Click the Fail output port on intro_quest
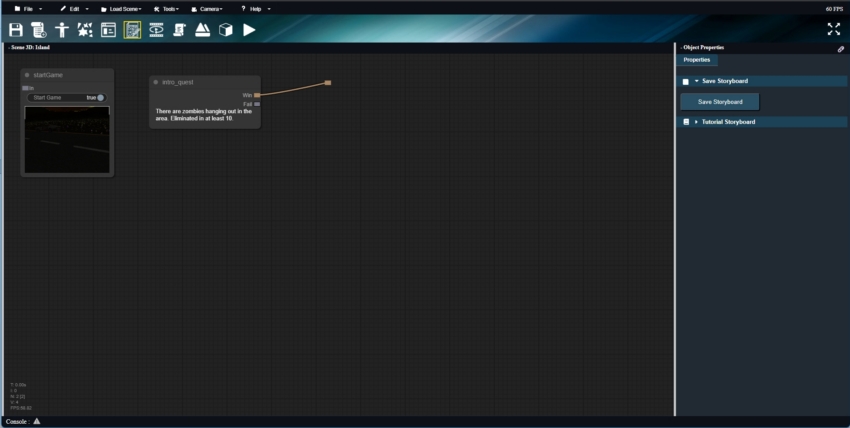 click(257, 104)
